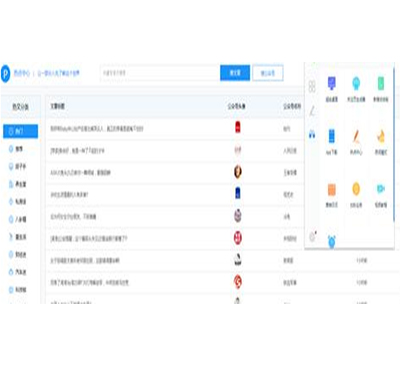Click the solid blue search button
Image resolution: width=400 pixels, height=370 pixels.
(x=235, y=73)
